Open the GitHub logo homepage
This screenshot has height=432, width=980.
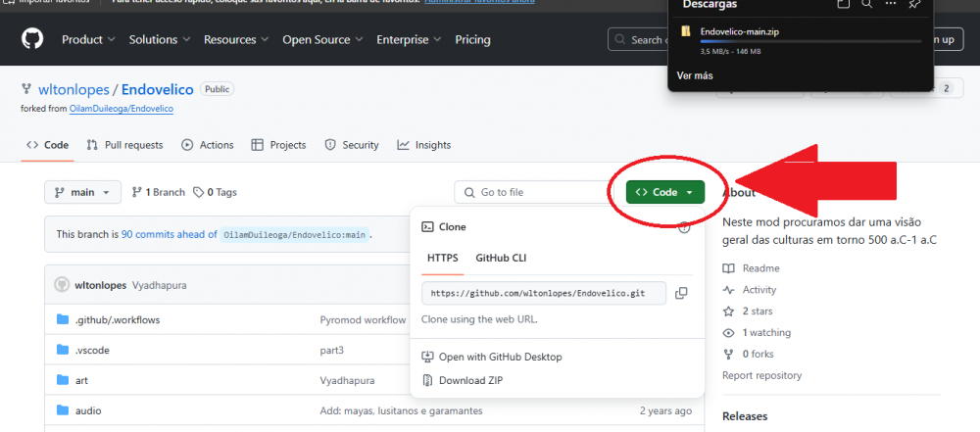[32, 39]
